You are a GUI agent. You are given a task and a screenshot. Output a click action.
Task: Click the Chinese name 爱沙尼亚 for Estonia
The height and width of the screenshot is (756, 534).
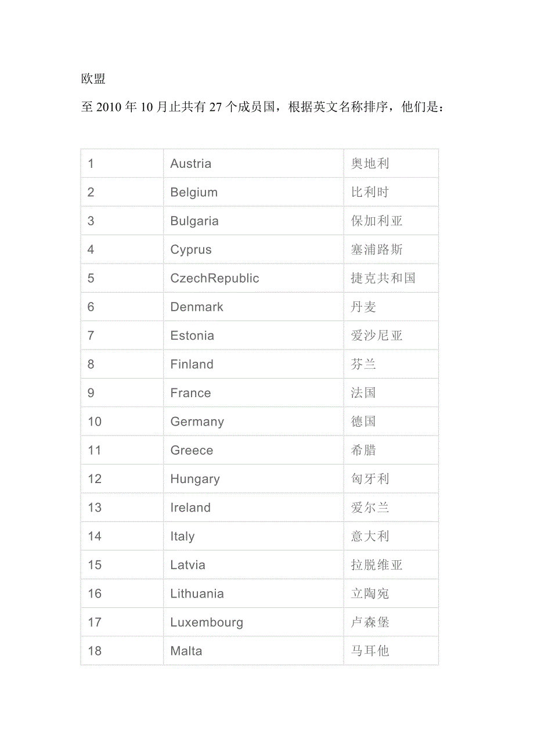point(377,336)
